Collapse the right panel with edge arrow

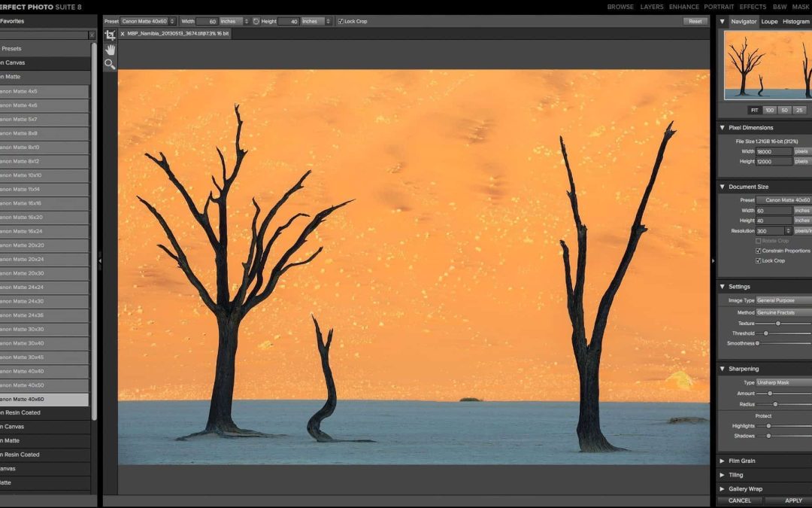coord(713,261)
